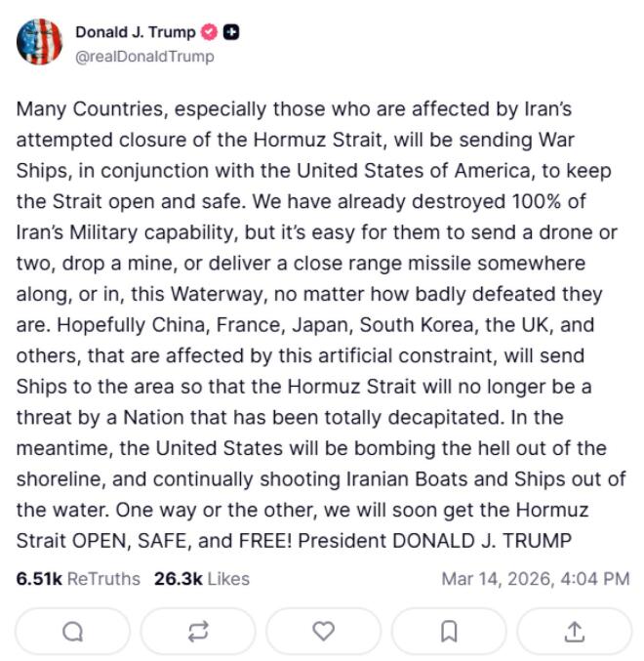644x661 pixels.
Task: View the 26.3k Likes list
Action: coord(201,579)
